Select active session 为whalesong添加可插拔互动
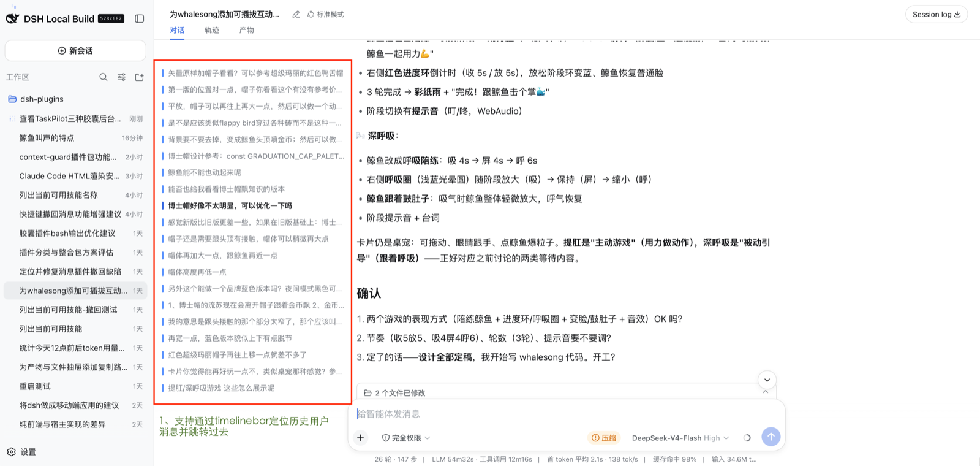Viewport: 980px width, 466px height. [x=75, y=291]
